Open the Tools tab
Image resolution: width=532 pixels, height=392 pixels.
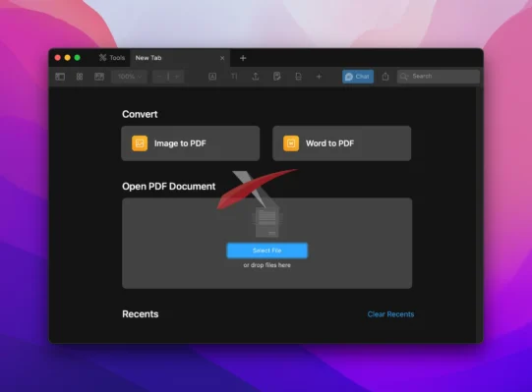click(x=112, y=58)
